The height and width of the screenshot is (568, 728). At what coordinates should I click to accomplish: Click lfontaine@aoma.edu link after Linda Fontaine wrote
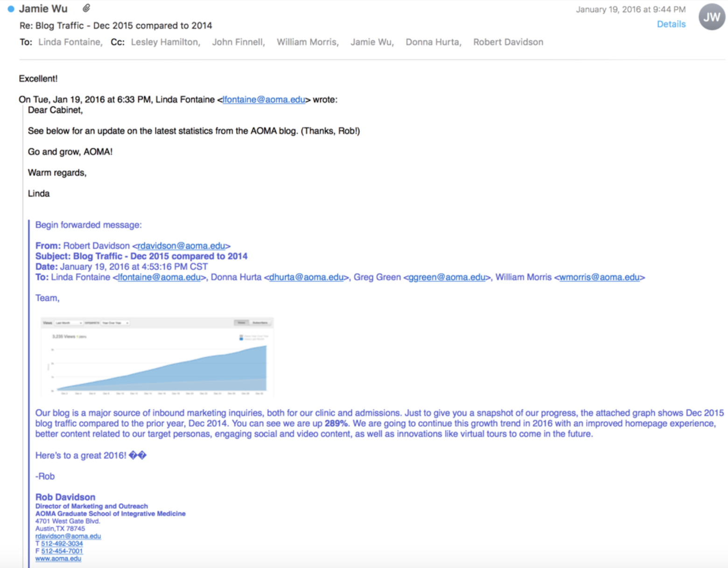(x=264, y=99)
